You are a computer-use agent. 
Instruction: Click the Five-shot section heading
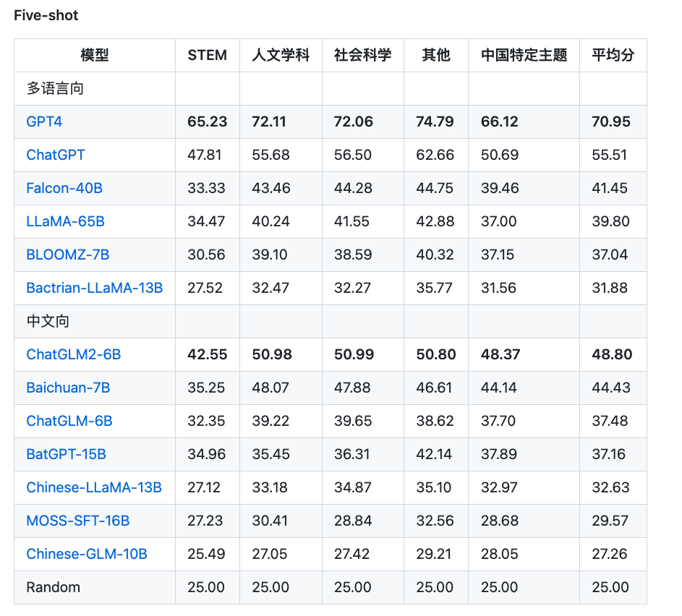click(x=45, y=15)
